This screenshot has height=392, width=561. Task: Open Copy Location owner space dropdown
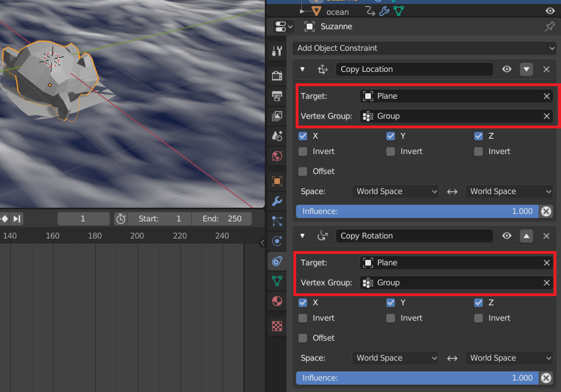[509, 191]
